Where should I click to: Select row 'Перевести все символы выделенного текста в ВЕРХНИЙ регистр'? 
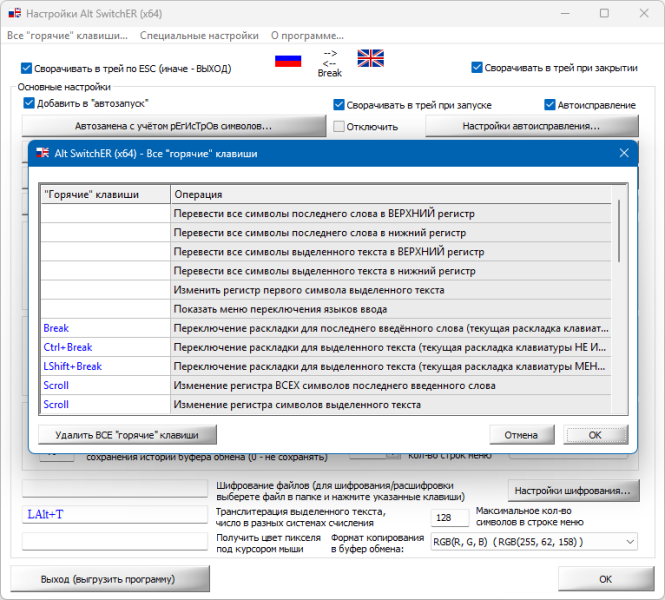click(326, 252)
